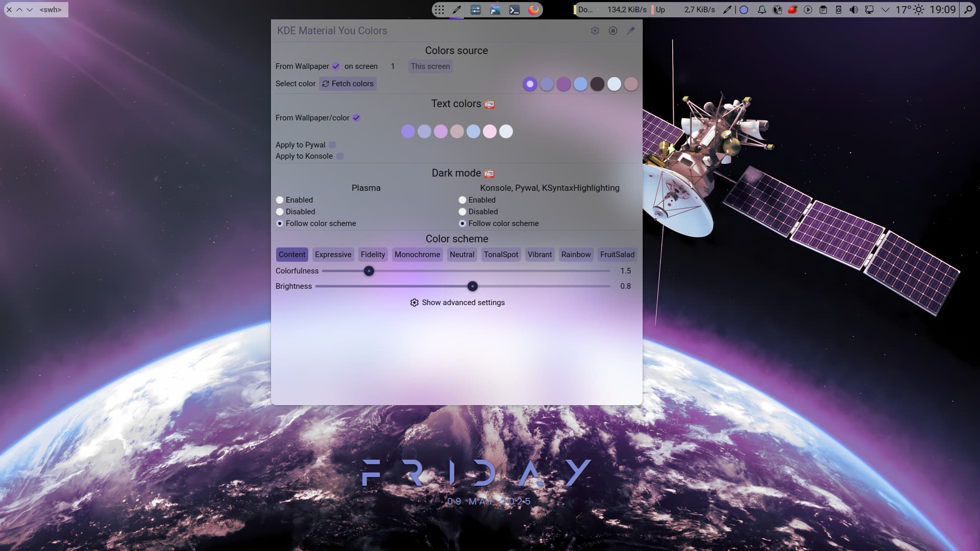Click the Colorfulness slider handle
980x551 pixels.
pyautogui.click(x=369, y=271)
